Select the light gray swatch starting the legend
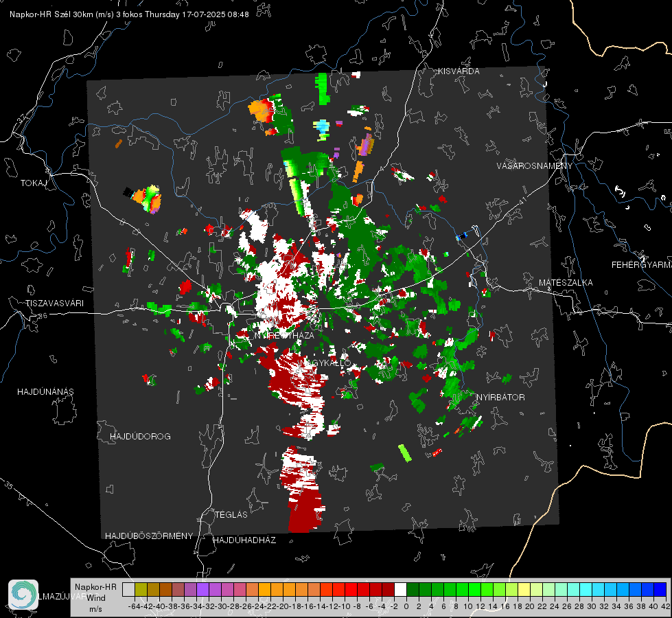The width and height of the screenshot is (672, 618). point(128,590)
